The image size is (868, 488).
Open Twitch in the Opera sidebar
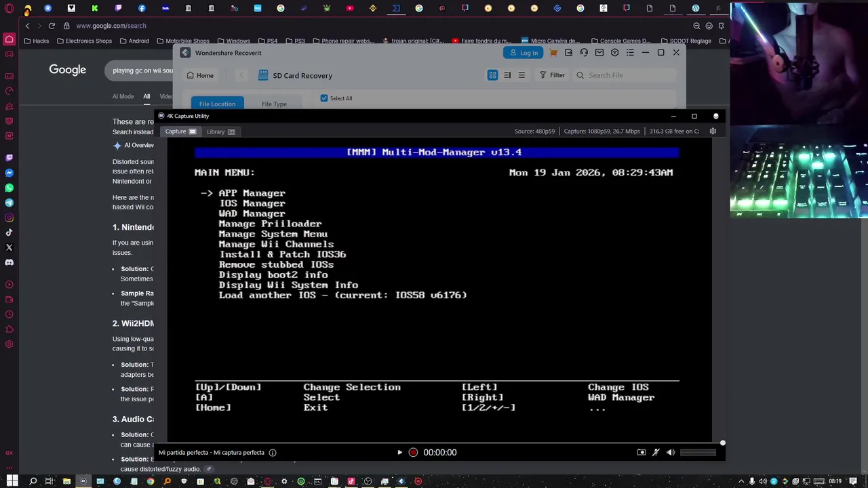tap(9, 157)
